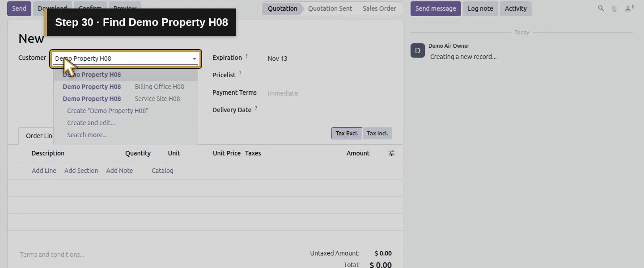This screenshot has height=268, width=644.
Task: Select Quotation status stage
Action: point(282,8)
